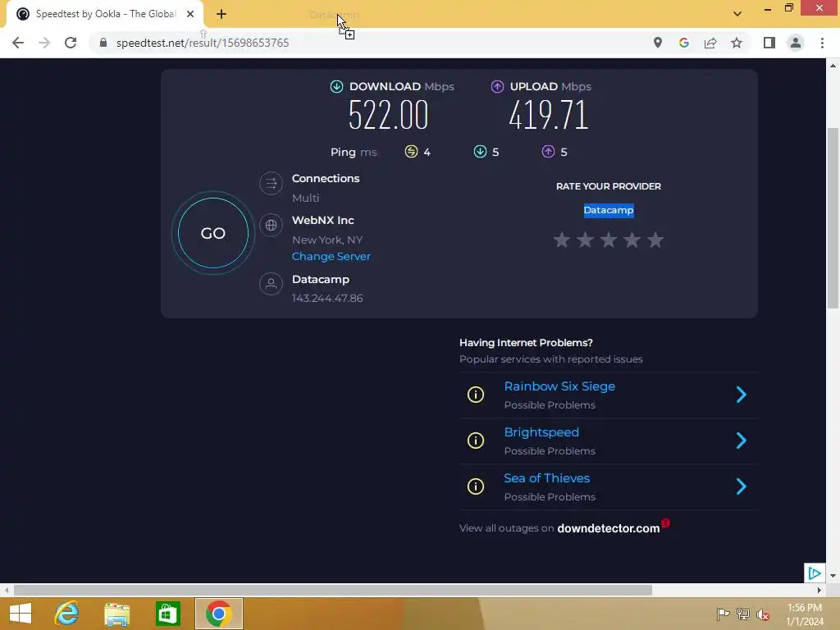Open File Explorer from taskbar
The width and height of the screenshot is (840, 630).
(117, 614)
